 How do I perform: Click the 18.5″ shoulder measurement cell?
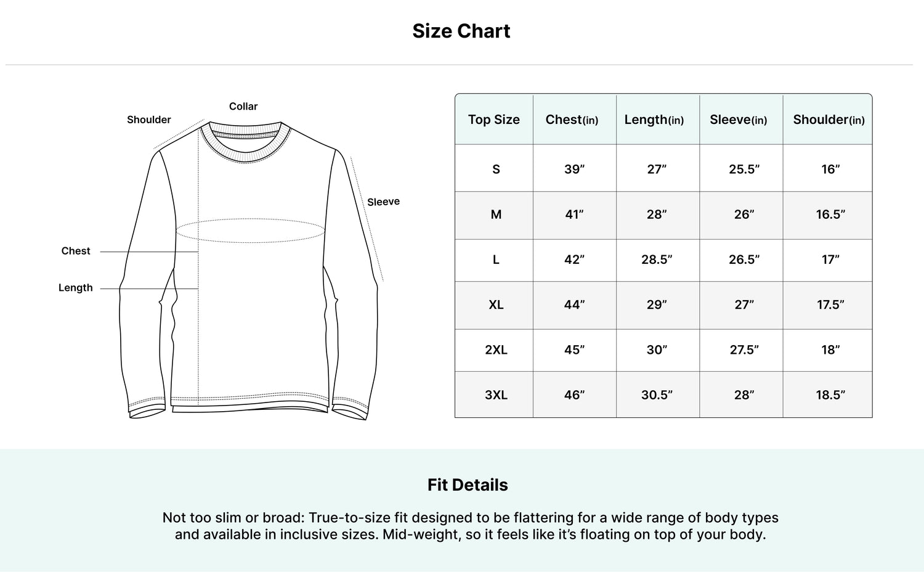coord(830,394)
